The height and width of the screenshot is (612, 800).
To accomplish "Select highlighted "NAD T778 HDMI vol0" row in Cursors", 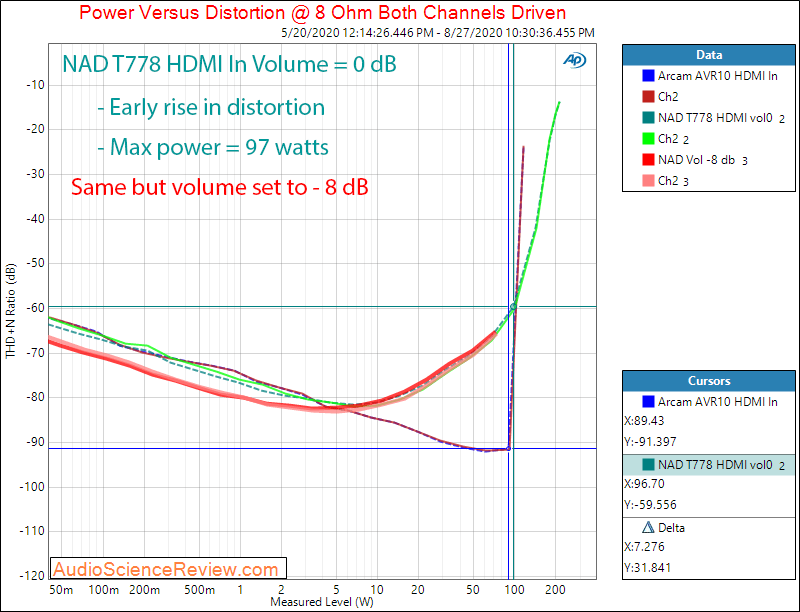I will pyautogui.click(x=709, y=465).
